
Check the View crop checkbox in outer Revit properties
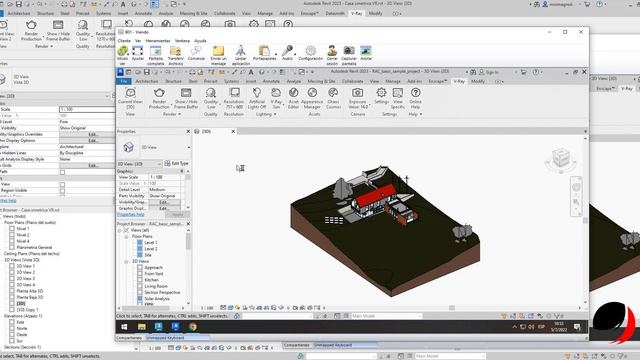(62, 184)
